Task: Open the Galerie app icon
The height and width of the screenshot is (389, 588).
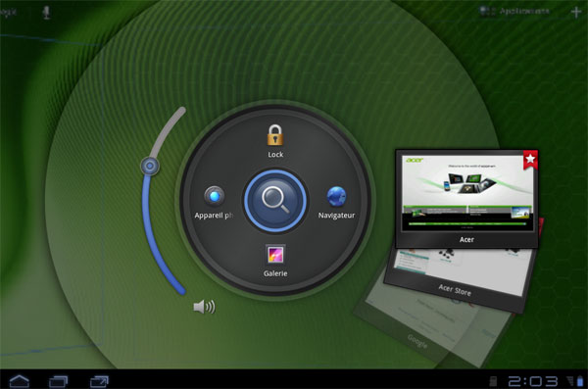Action: [275, 255]
